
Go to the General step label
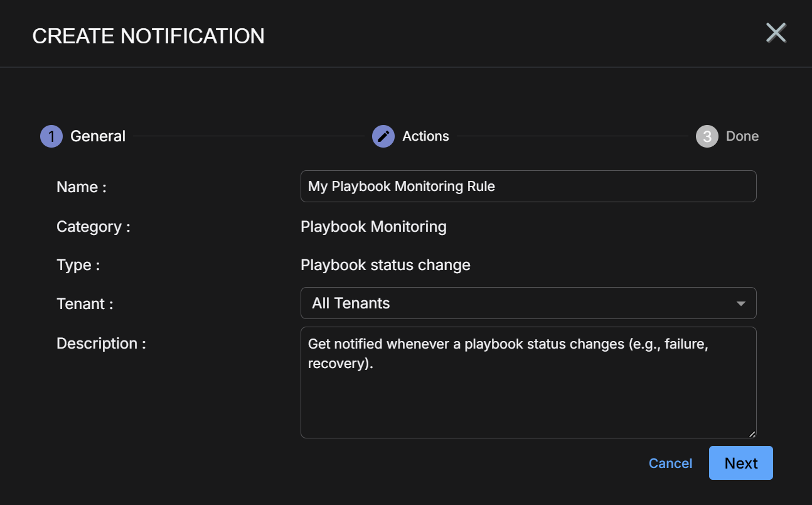coord(98,136)
